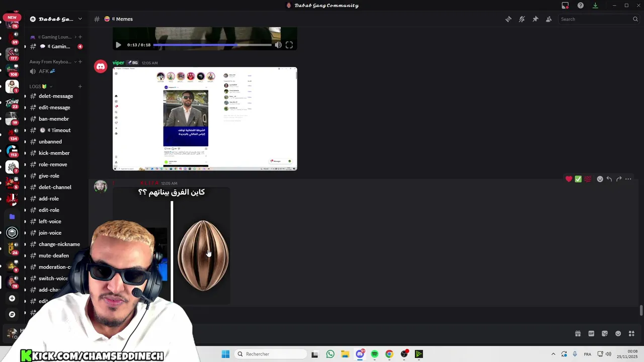The width and height of the screenshot is (644, 362).
Task: Open the ban-memebr channel
Action: point(55,119)
